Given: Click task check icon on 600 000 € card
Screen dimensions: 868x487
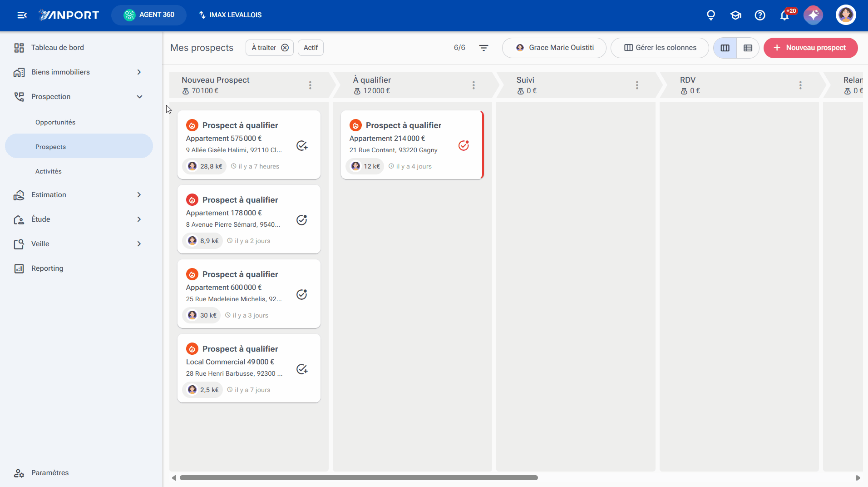Looking at the screenshot, I should point(302,295).
